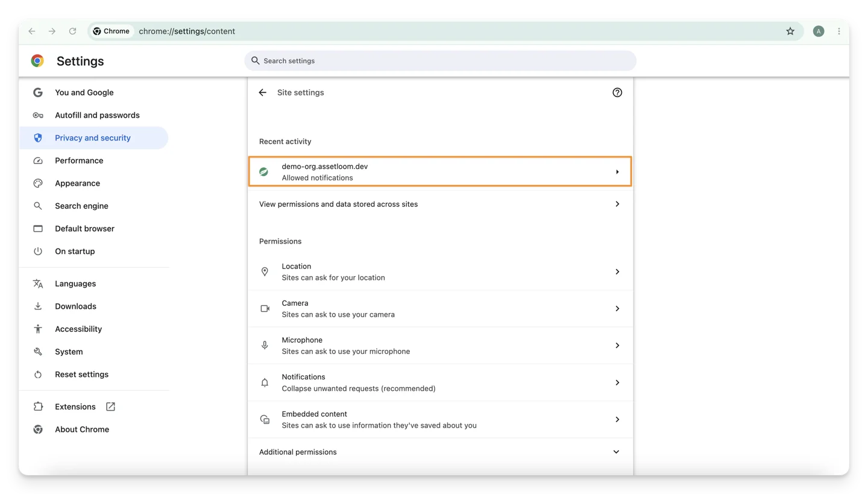Viewport: 868px width, 494px height.
Task: Click the Extensions puzzle icon
Action: click(x=38, y=407)
